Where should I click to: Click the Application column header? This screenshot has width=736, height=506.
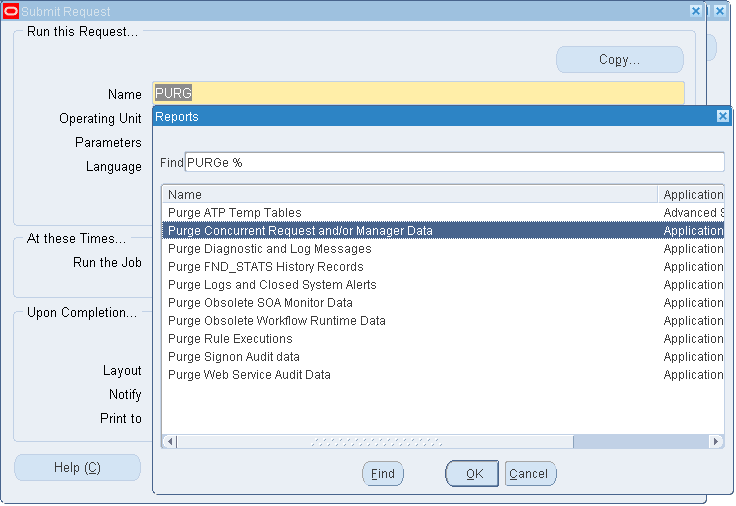(691, 194)
